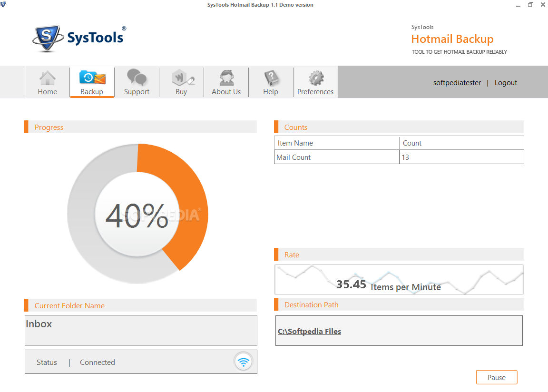The height and width of the screenshot is (392, 548).
Task: Click the Buy price tag icon
Action: pos(183,77)
